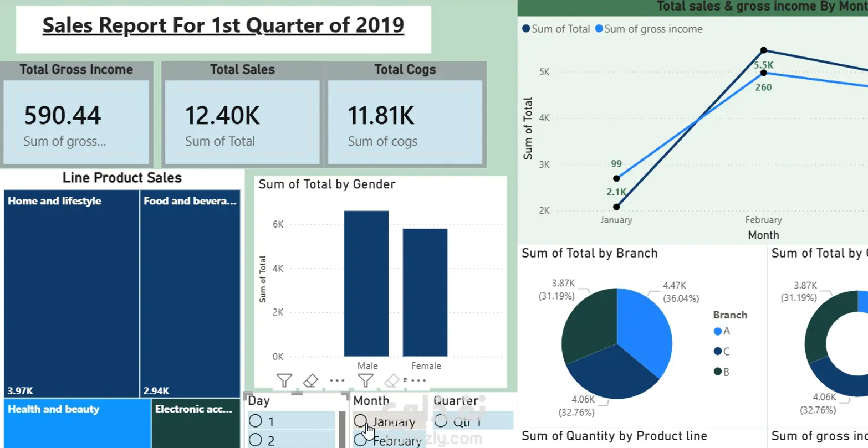Click the Day slicer vertical scrollbar

[x=342, y=430]
